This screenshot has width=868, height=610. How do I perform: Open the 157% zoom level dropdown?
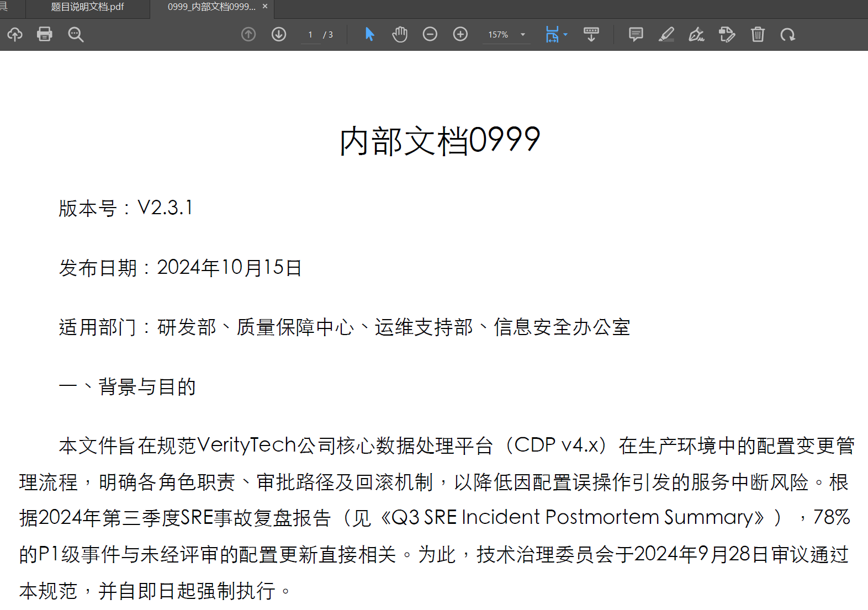click(x=522, y=35)
